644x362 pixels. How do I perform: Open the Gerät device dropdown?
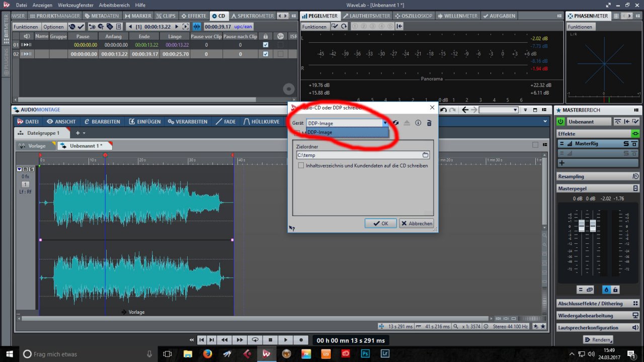pos(347,123)
